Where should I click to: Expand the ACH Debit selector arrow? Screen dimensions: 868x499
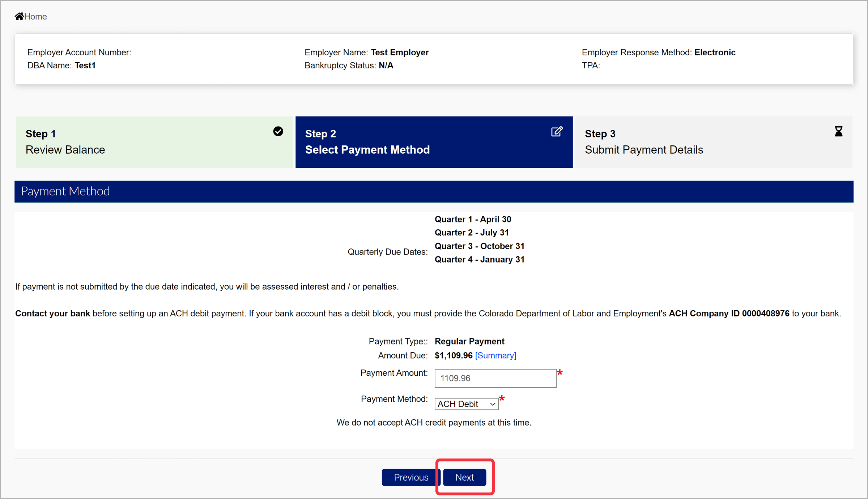tap(492, 404)
